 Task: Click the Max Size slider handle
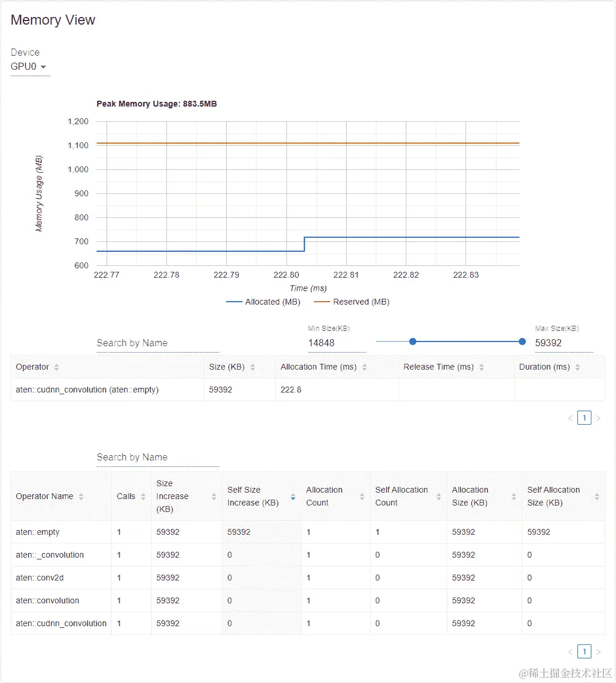[522, 342]
